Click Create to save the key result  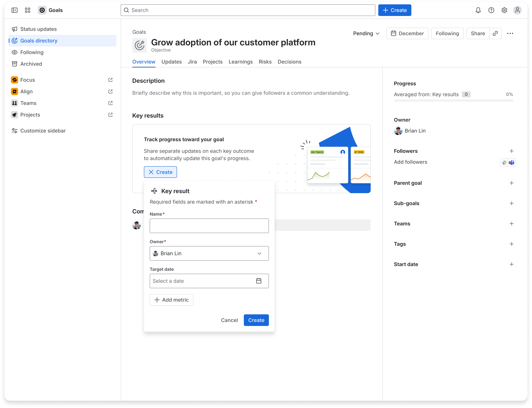256,320
